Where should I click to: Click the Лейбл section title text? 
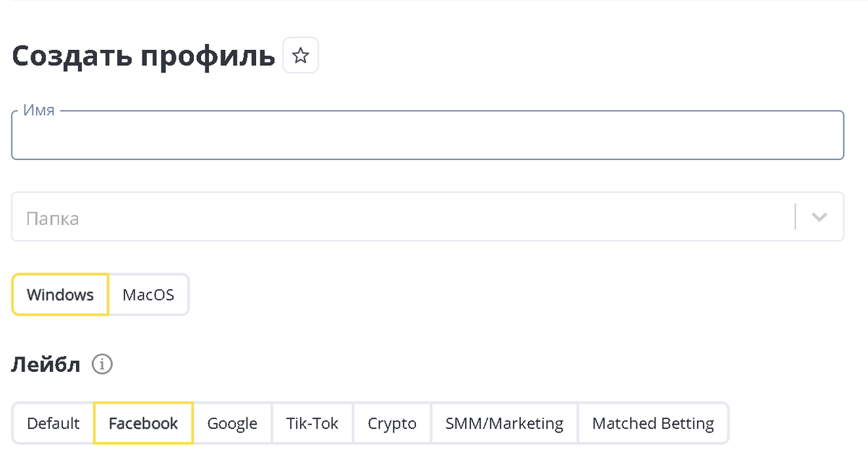(x=46, y=365)
